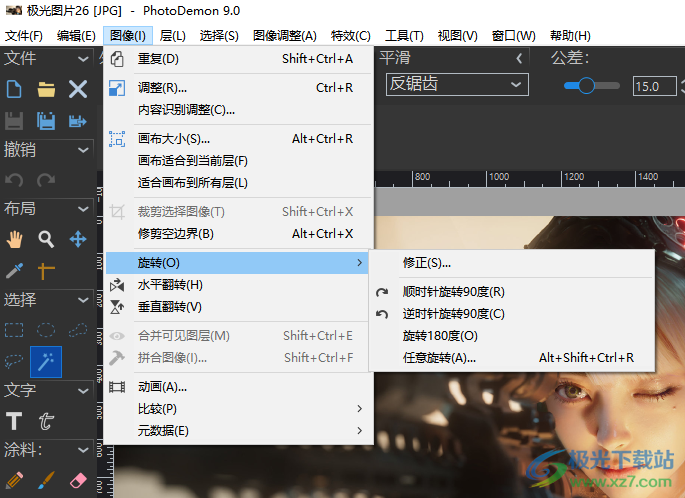The height and width of the screenshot is (498, 685).
Task: Click the save floppy disk icon
Action: [x=14, y=121]
